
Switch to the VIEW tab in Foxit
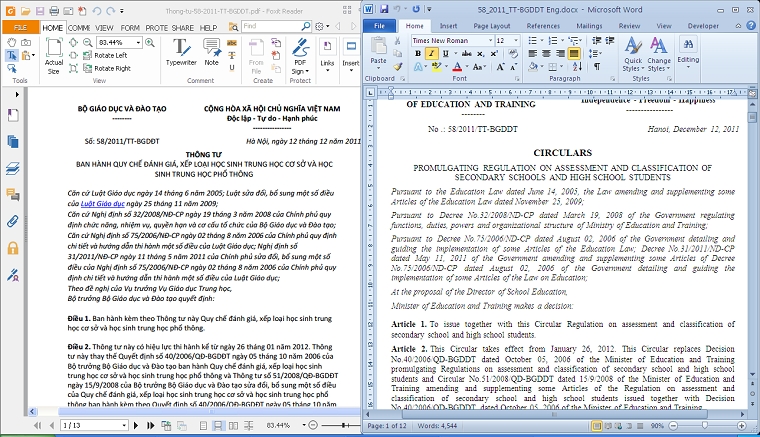point(104,28)
